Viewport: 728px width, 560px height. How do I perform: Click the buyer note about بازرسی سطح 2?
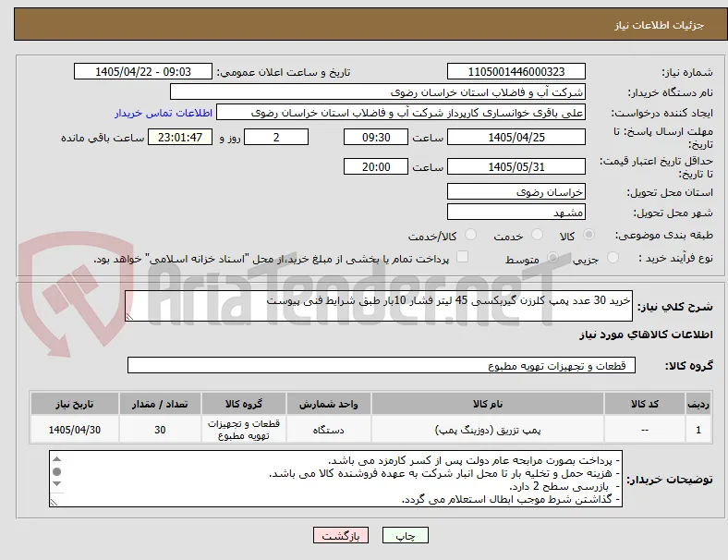pyautogui.click(x=565, y=487)
